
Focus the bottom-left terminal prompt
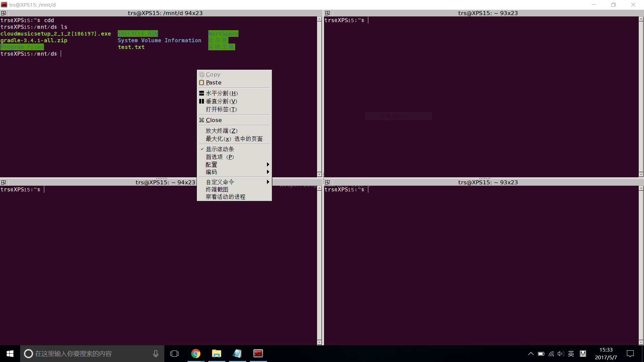[x=22, y=190]
